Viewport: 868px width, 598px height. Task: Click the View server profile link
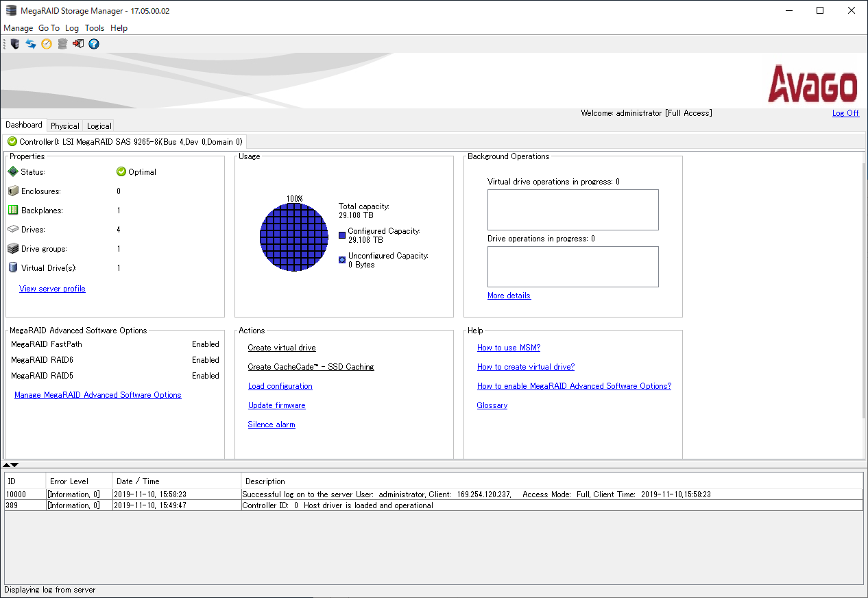coord(52,289)
